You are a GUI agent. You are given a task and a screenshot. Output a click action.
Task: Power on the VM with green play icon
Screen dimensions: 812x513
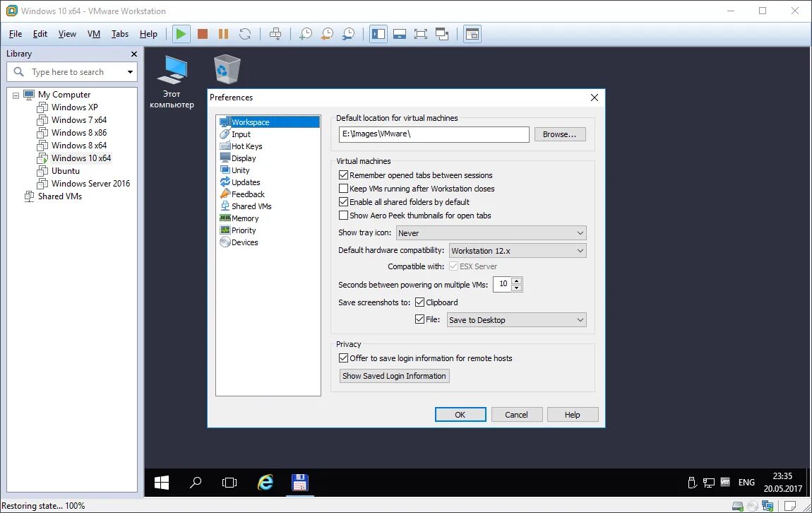[181, 34]
